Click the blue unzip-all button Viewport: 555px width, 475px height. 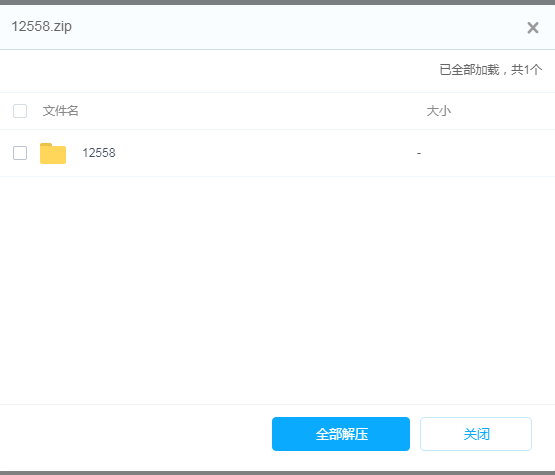pyautogui.click(x=341, y=434)
